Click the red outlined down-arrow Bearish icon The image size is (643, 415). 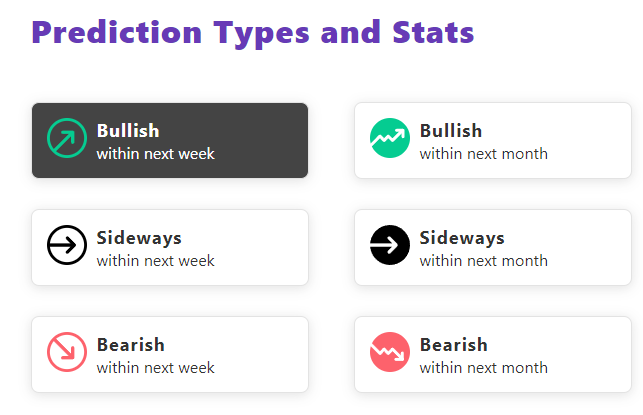click(67, 352)
